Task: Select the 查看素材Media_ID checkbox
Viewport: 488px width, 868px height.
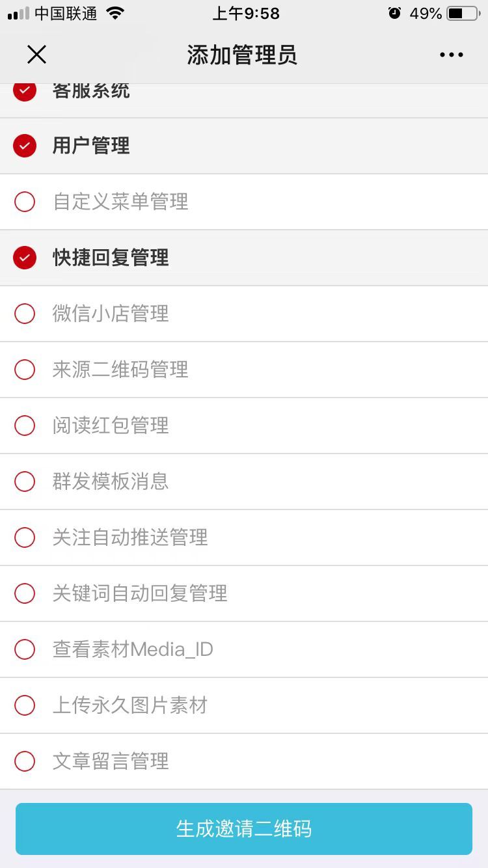Action: tap(25, 649)
